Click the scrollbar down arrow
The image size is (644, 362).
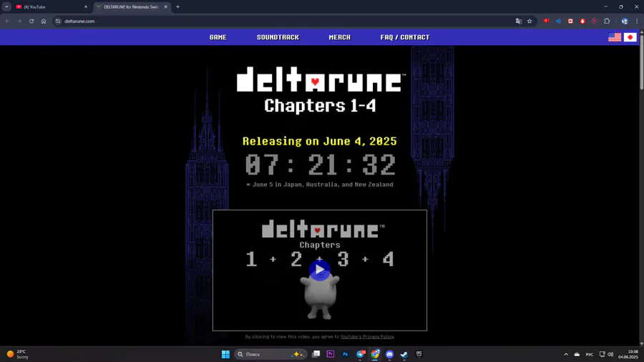(642, 344)
